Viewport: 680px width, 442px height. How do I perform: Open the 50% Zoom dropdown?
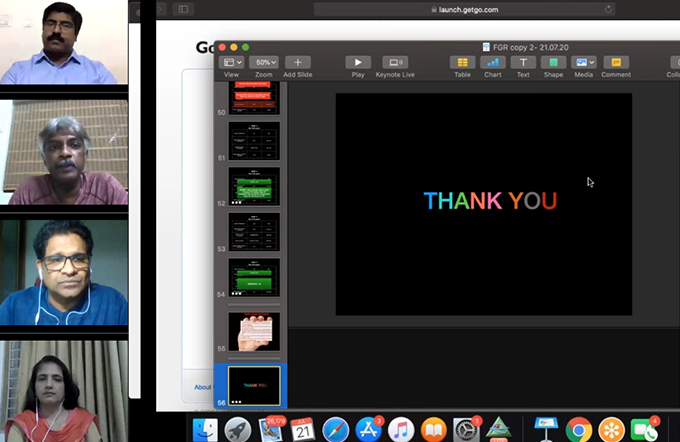pyautogui.click(x=264, y=62)
